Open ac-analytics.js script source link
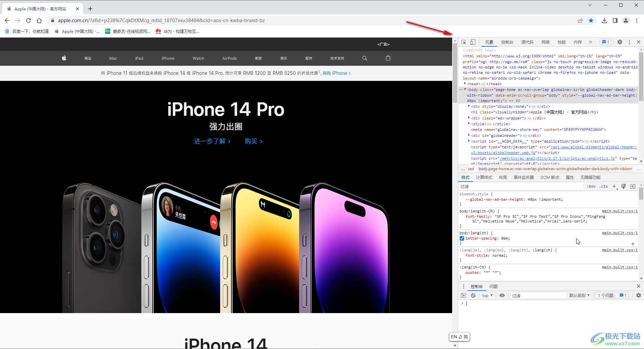Viewport: 644px width, 349px height. [557, 158]
